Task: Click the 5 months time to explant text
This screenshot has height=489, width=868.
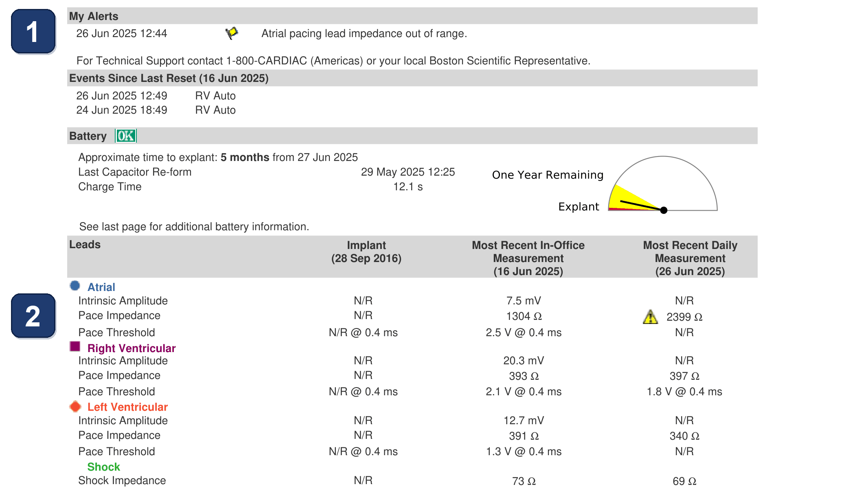Action: pos(245,157)
